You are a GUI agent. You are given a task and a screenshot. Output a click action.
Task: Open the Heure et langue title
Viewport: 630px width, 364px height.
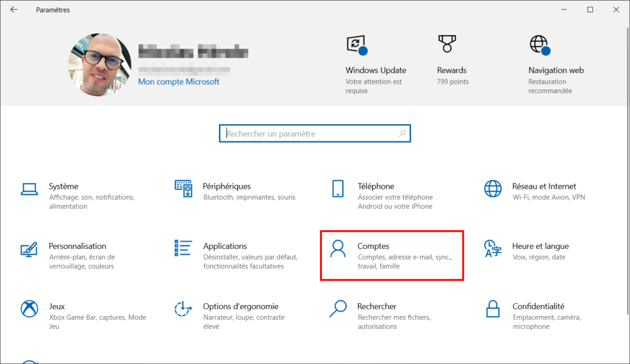540,247
